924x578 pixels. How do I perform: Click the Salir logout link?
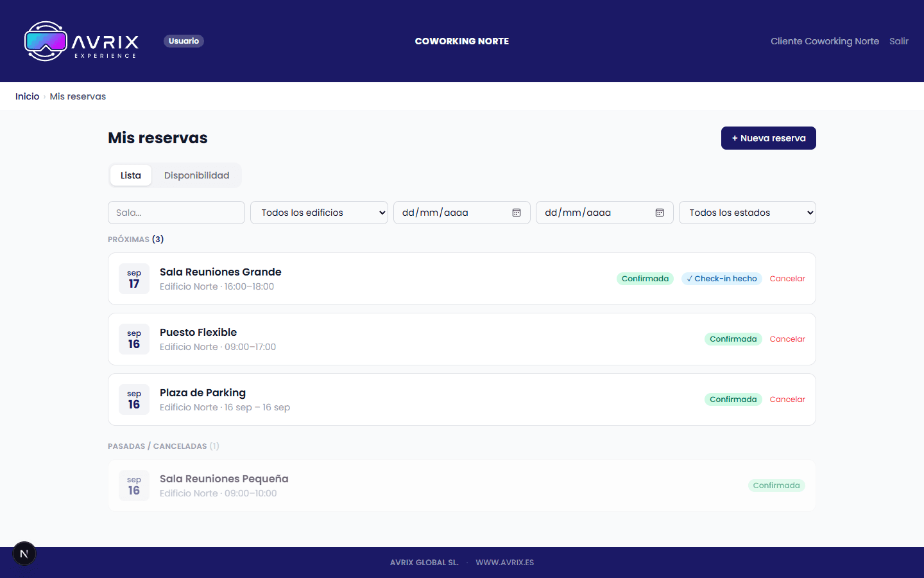click(899, 41)
